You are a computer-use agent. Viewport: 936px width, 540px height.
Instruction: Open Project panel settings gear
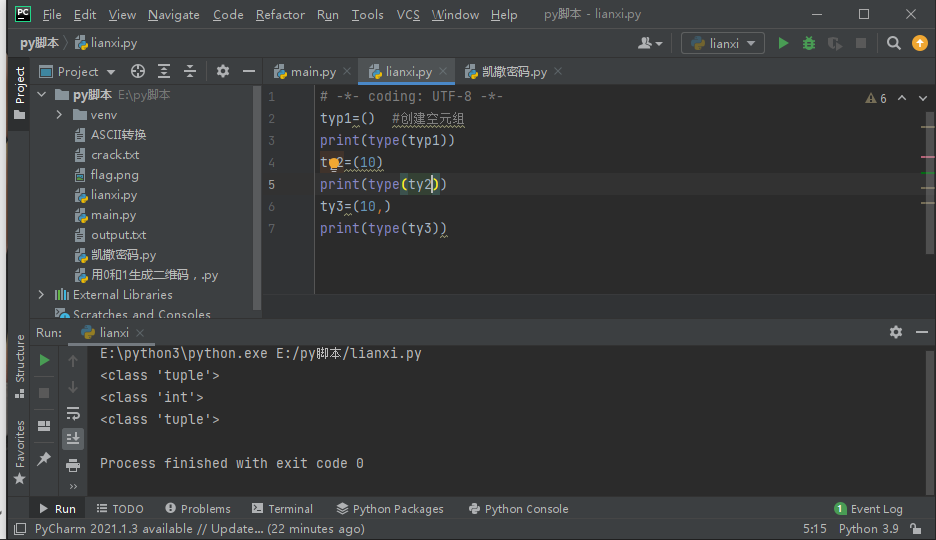tap(223, 72)
